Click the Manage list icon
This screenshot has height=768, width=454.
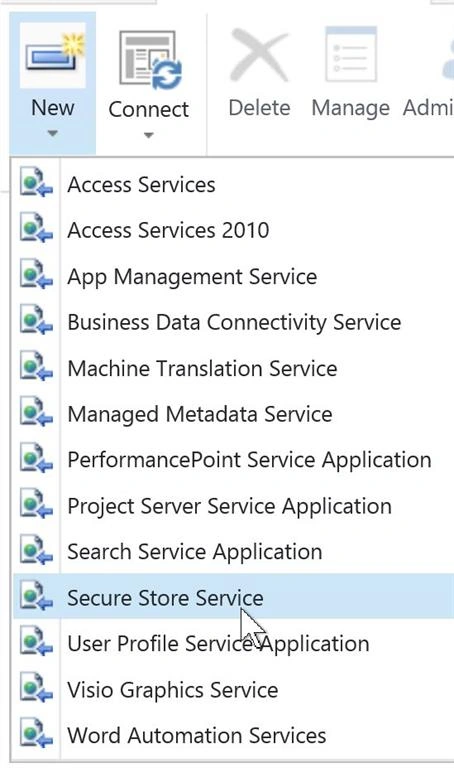(351, 54)
